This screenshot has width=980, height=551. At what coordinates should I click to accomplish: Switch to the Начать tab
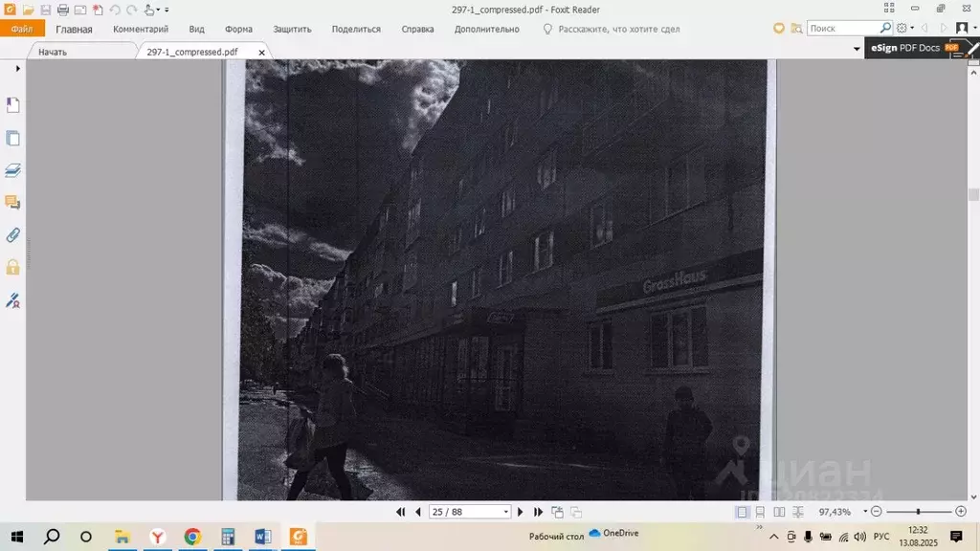pos(53,52)
